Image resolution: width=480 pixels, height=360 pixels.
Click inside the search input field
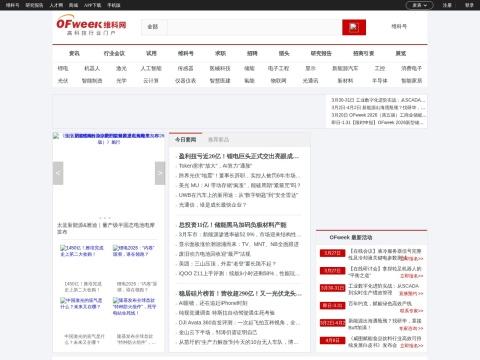(254, 27)
